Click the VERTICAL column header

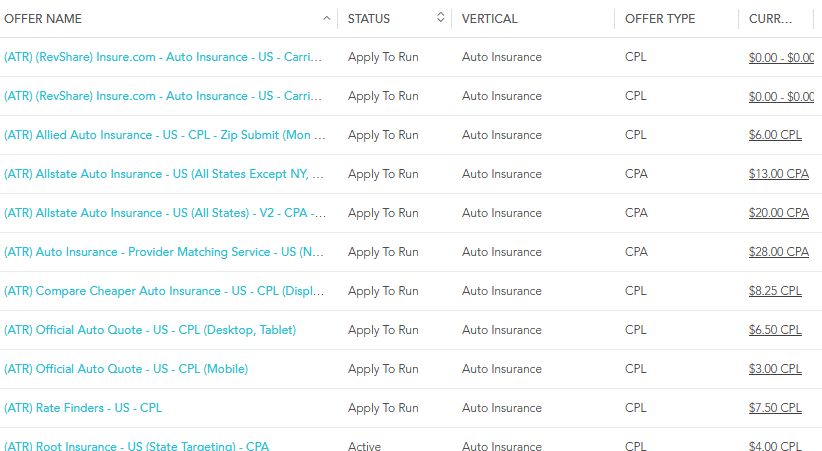tap(489, 19)
